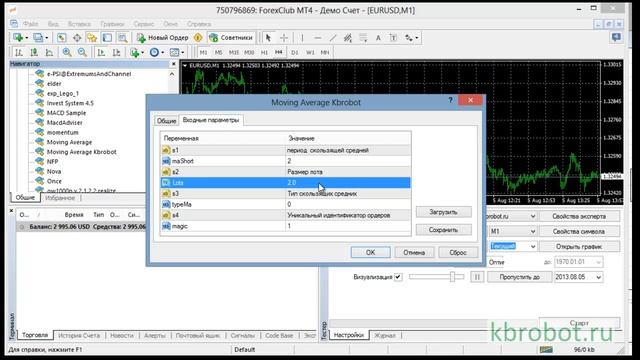Toggle the Navigator star-folder toolbar icon
This screenshot has height=360, width=640.
92,38
